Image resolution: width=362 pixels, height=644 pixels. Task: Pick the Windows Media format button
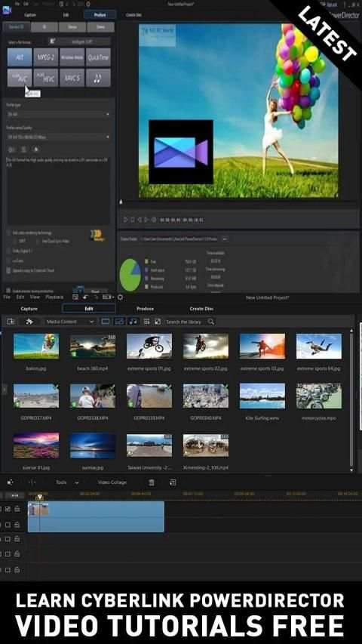point(72,57)
